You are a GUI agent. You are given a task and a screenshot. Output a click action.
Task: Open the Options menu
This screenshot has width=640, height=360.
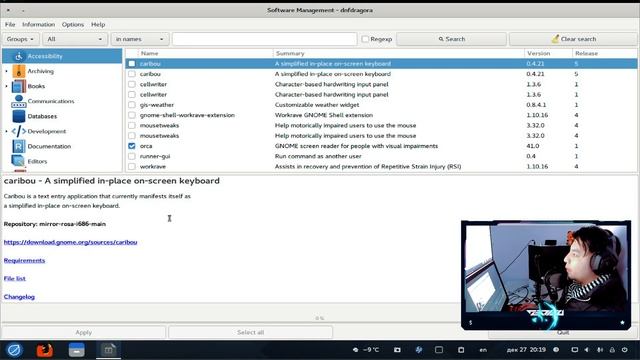pos(73,24)
